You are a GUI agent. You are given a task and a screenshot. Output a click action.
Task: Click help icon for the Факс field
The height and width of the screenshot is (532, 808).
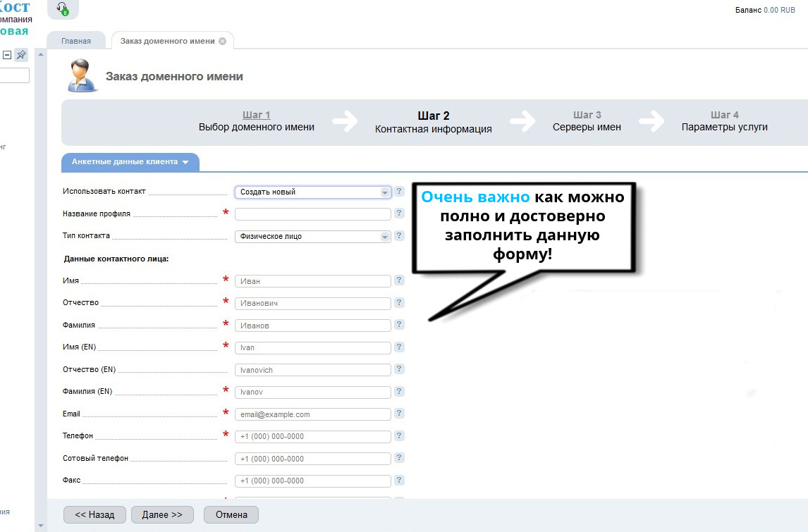point(399,480)
